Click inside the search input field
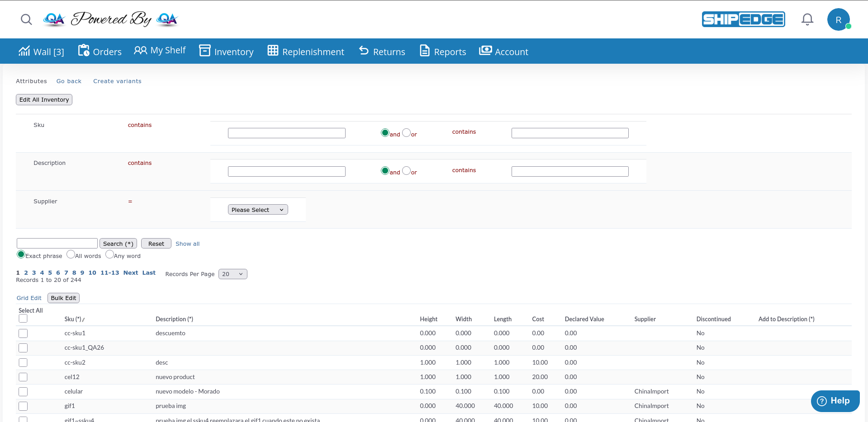Viewport: 868px width, 422px height. 57,243
